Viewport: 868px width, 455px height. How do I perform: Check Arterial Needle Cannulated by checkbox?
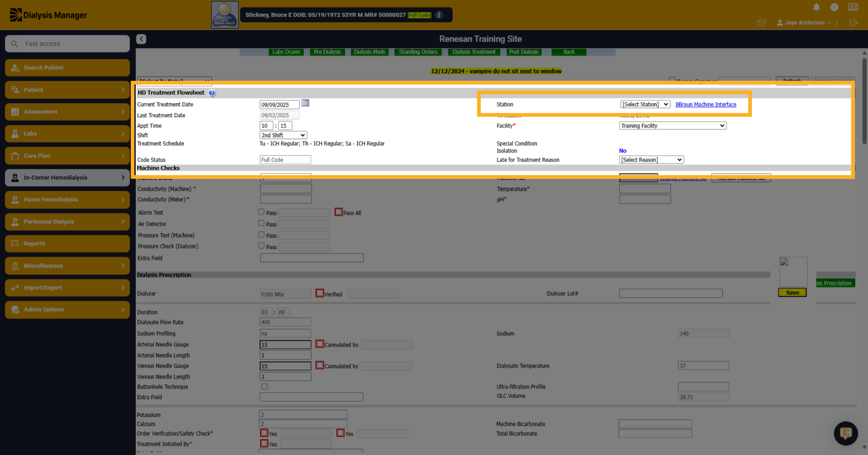pyautogui.click(x=320, y=344)
